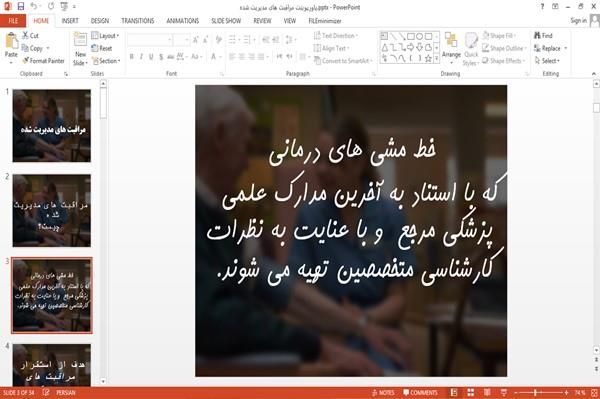Click Convert to SmartArt

tap(343, 60)
